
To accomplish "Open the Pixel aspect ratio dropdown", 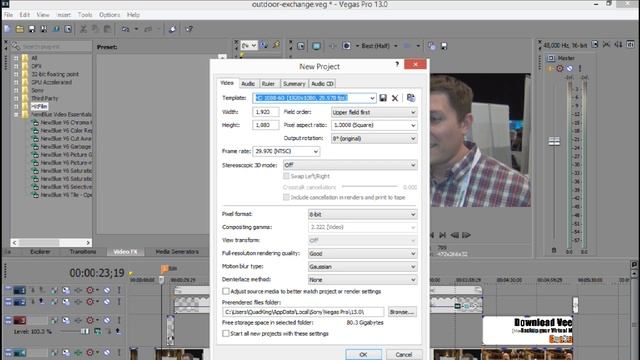I will pyautogui.click(x=413, y=125).
